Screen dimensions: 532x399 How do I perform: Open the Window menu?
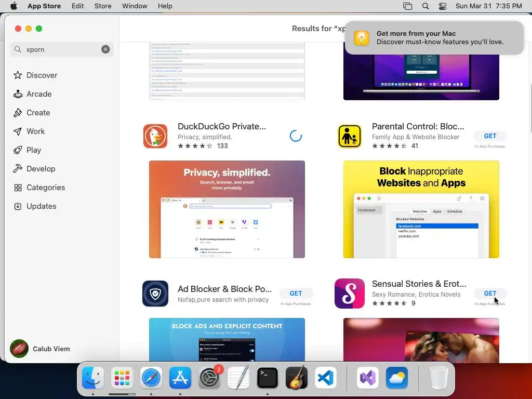[x=135, y=6]
